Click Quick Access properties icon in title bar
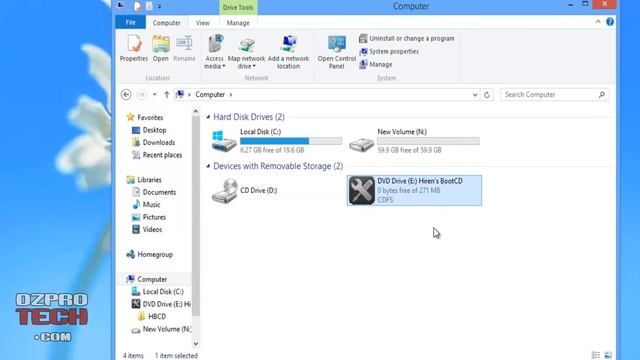The width and height of the screenshot is (640, 360). (138, 6)
